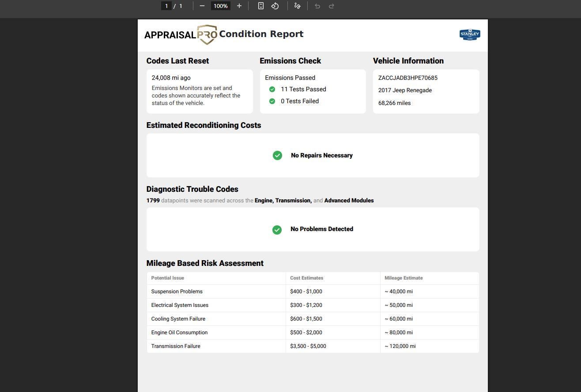Click the Electrical System Issues row label
Screen dimensions: 581x392
pos(180,306)
